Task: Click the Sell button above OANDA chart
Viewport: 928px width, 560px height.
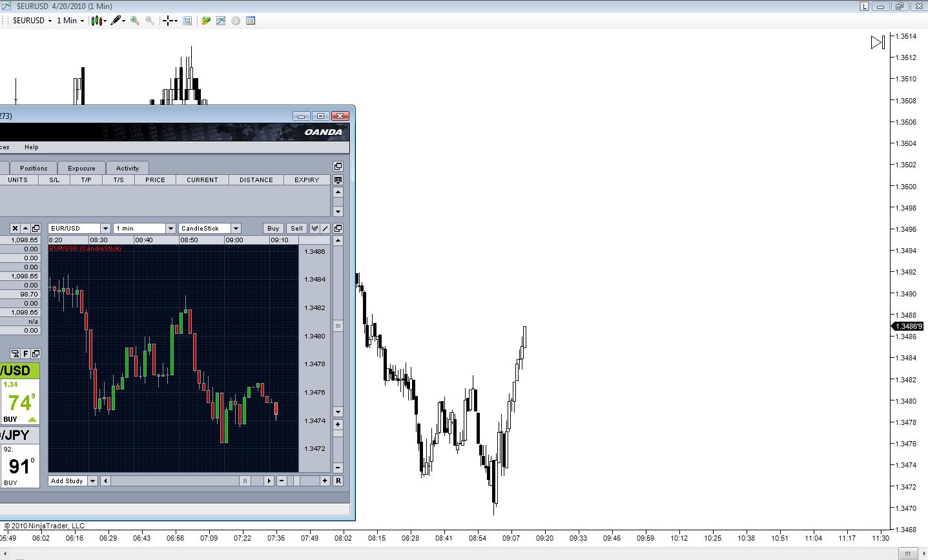Action: [296, 228]
